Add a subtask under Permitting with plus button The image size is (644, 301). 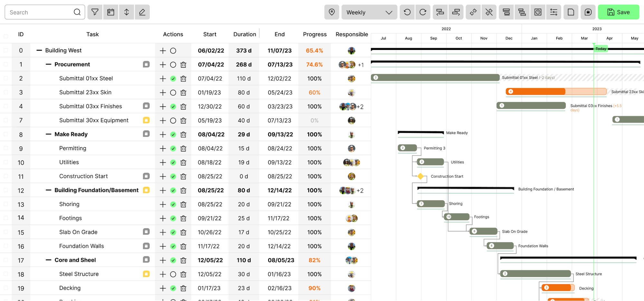pyautogui.click(x=162, y=148)
